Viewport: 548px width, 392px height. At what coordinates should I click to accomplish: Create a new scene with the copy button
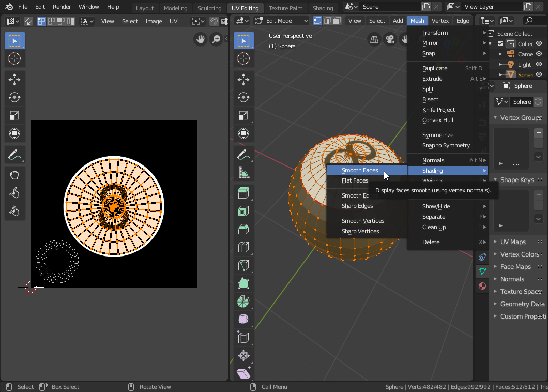426,7
